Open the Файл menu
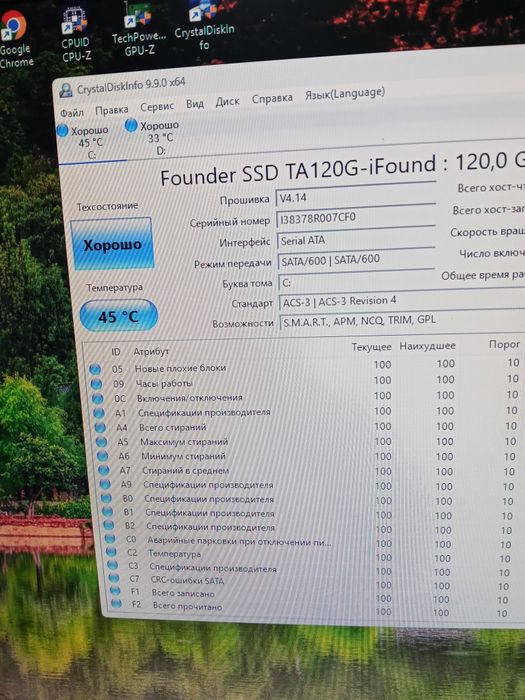This screenshot has height=700, width=525. pos(72,112)
